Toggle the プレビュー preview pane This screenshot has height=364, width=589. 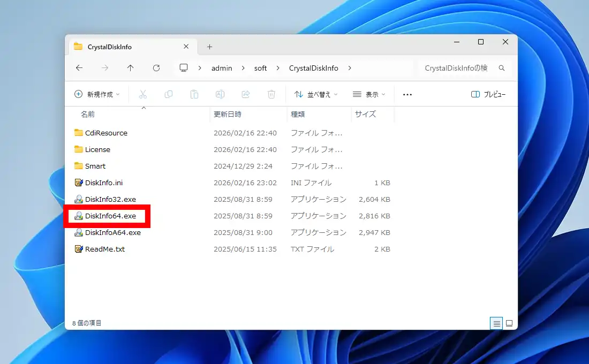pos(488,94)
